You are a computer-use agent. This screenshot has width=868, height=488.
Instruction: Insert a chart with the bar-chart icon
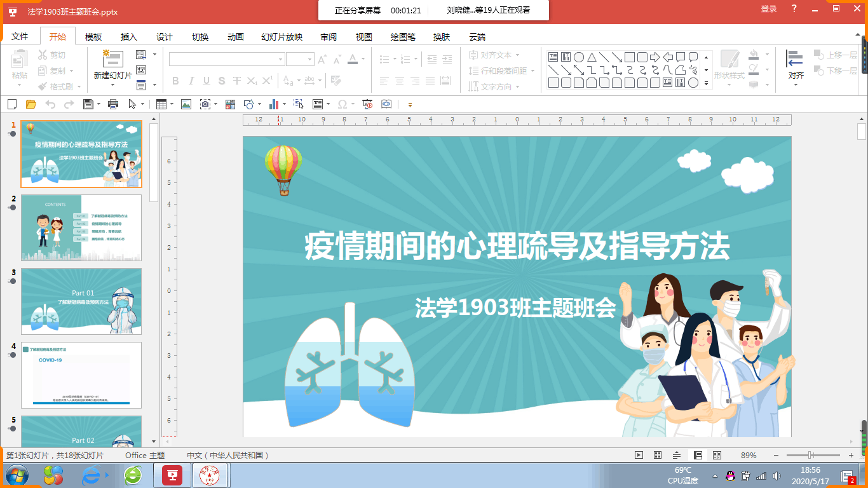(x=275, y=104)
